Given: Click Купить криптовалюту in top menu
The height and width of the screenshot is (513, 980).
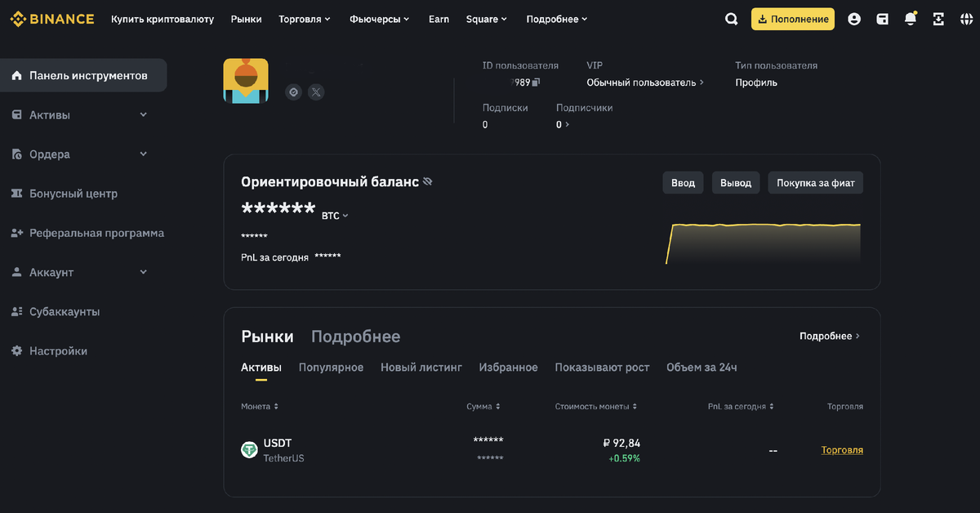Looking at the screenshot, I should pyautogui.click(x=163, y=19).
